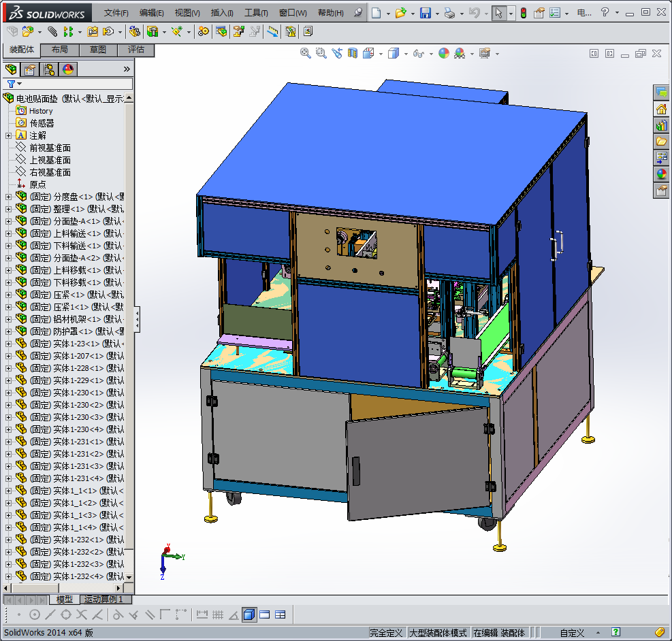Select the 模型 tab at bottom
This screenshot has width=672, height=641.
64,599
